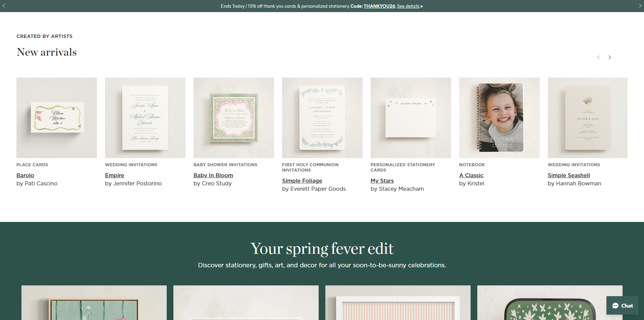Select the Lucas photo notebook thumbnail
This screenshot has width=644, height=320.
[499, 118]
